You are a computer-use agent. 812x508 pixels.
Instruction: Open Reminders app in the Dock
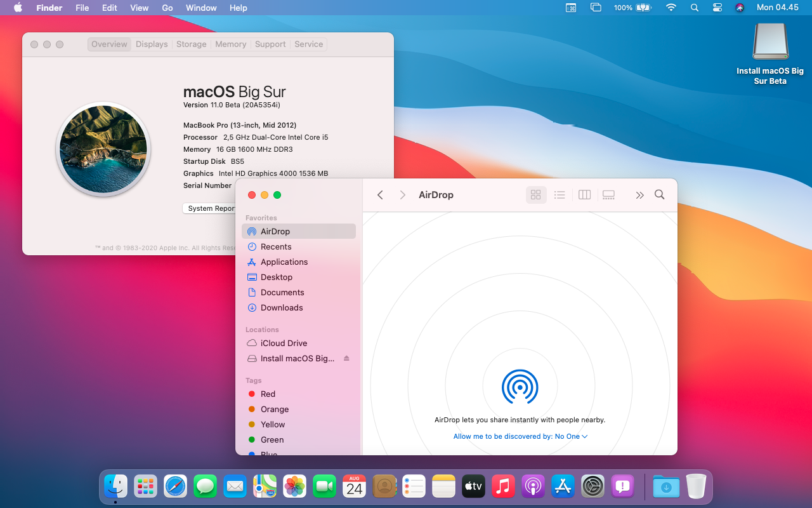click(414, 486)
